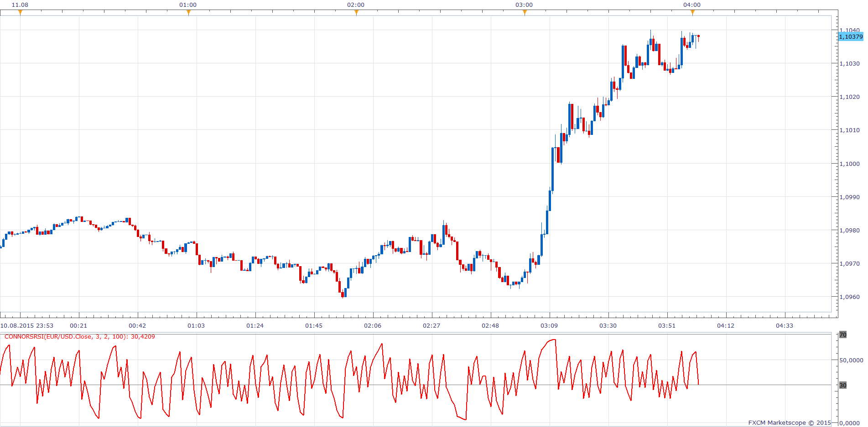Click the 11.08 date marker triangle
The height and width of the screenshot is (427, 868).
point(20,12)
